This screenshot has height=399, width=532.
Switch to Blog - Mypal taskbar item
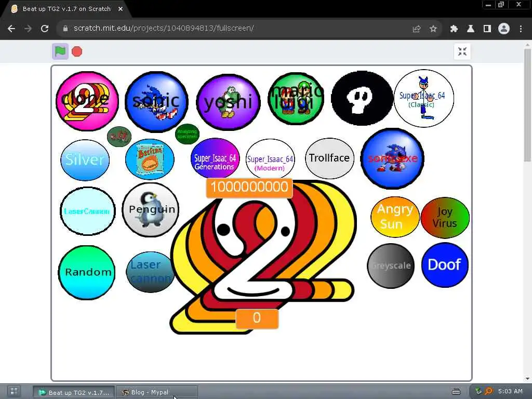coord(157,392)
